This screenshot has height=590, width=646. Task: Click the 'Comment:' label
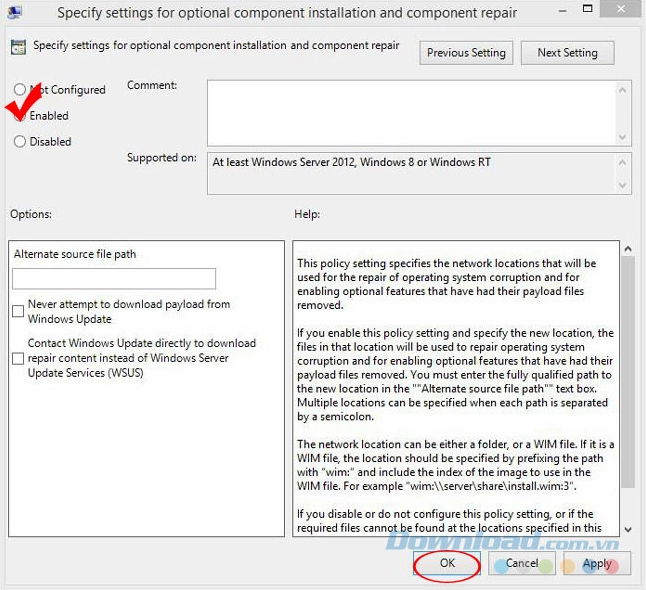152,85
